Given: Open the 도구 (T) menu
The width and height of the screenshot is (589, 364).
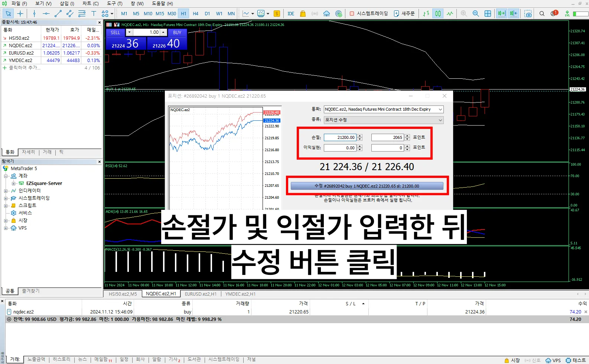Looking at the screenshot, I should tap(114, 3).
